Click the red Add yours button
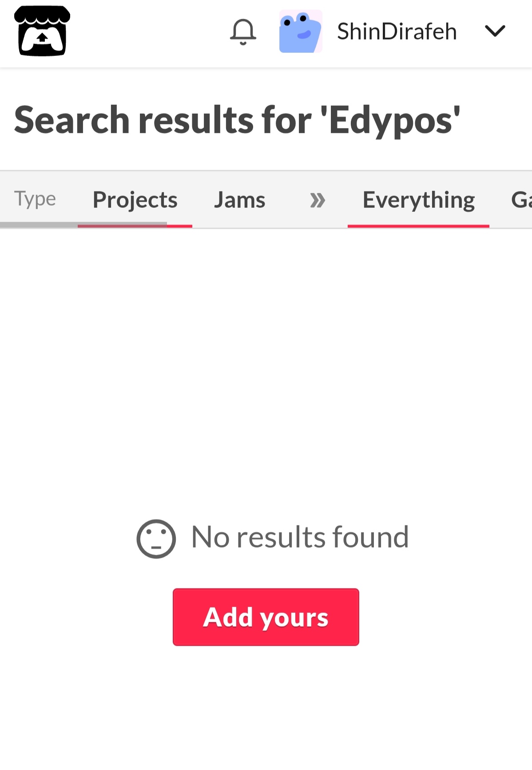 266,617
